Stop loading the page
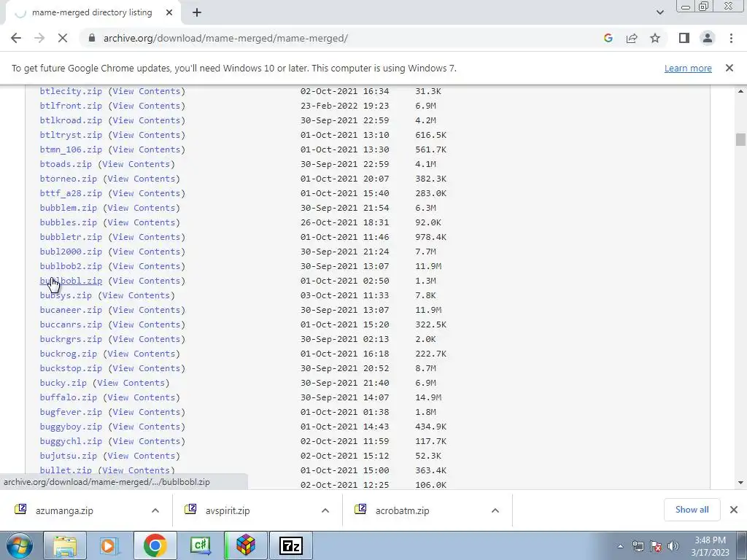This screenshot has width=747, height=560. pyautogui.click(x=63, y=38)
